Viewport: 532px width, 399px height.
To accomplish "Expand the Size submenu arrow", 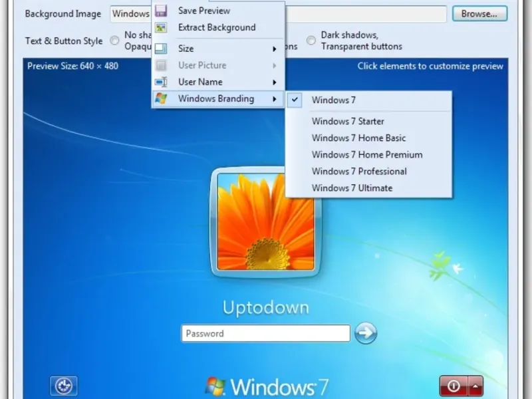I will coord(275,49).
